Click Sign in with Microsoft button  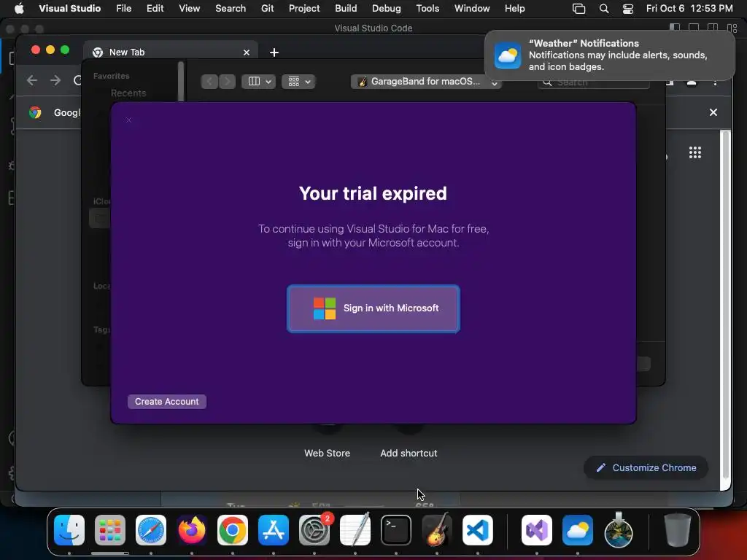click(x=373, y=308)
